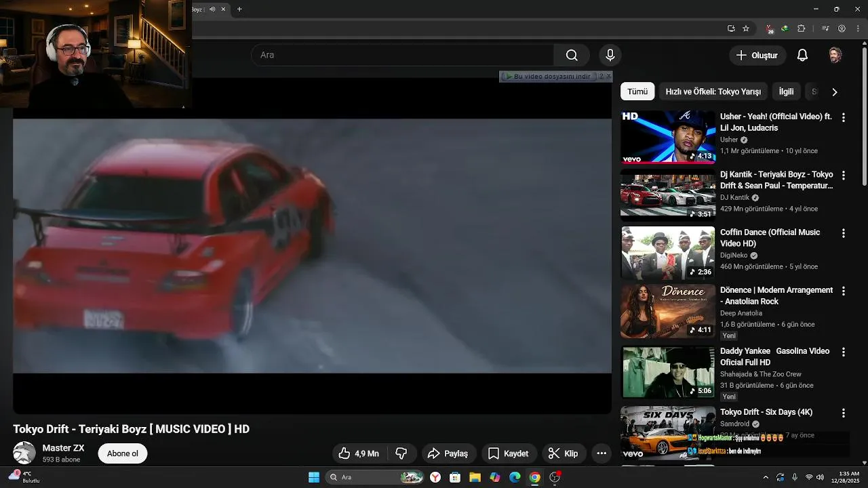The width and height of the screenshot is (868, 488).
Task: Open options for the Usher - Yeah! video
Action: point(844,117)
